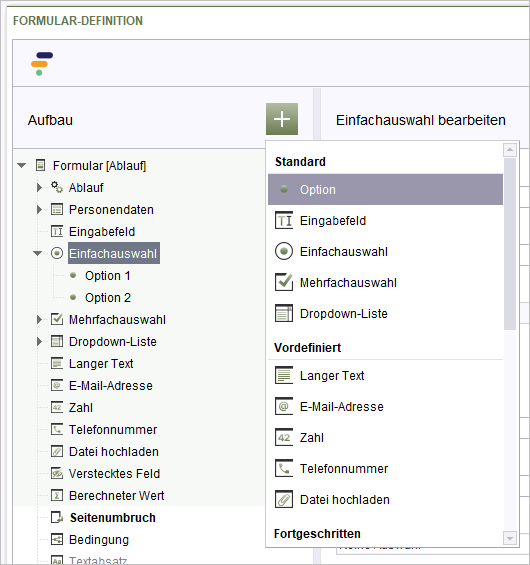Collapse the Formular [Ablauf] root node
The height and width of the screenshot is (565, 530).
coord(22,165)
